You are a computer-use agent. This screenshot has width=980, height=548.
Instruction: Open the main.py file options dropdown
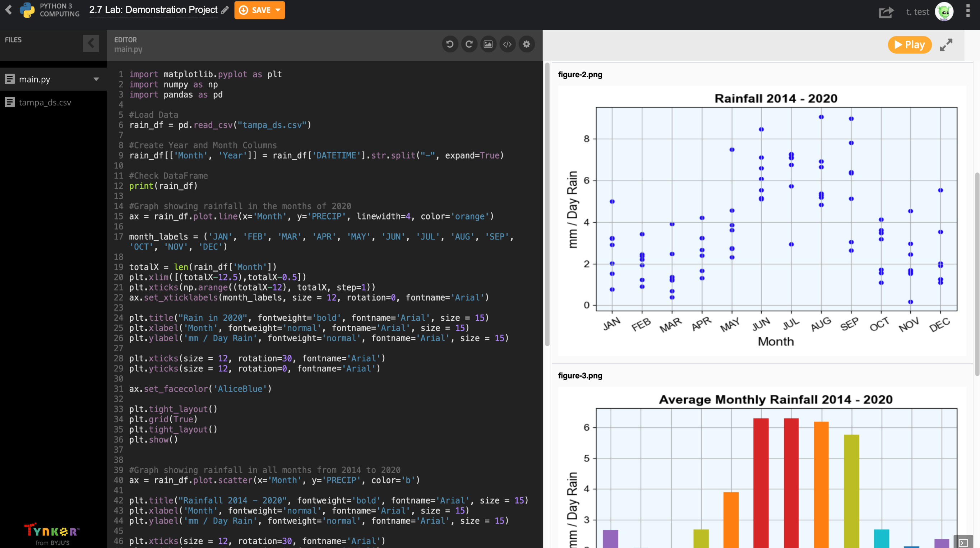[x=96, y=79]
